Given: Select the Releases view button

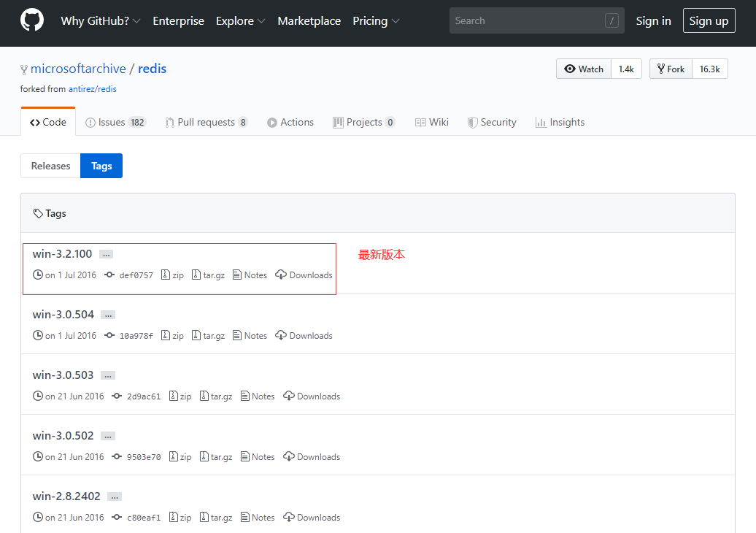Looking at the screenshot, I should pyautogui.click(x=50, y=166).
